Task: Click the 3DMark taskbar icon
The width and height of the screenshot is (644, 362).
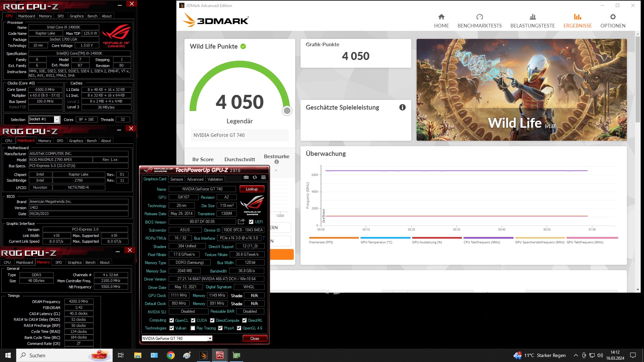Action: coord(204,355)
